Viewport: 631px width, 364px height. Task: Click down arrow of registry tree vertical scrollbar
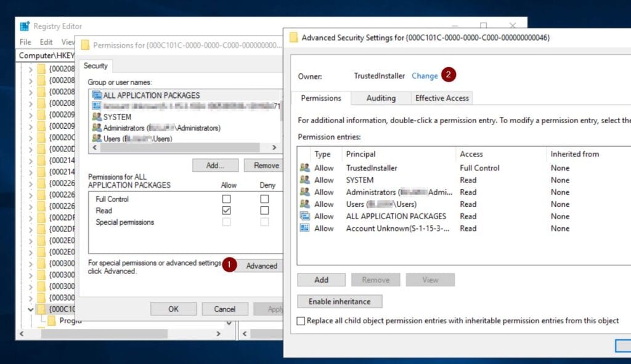coord(229,323)
